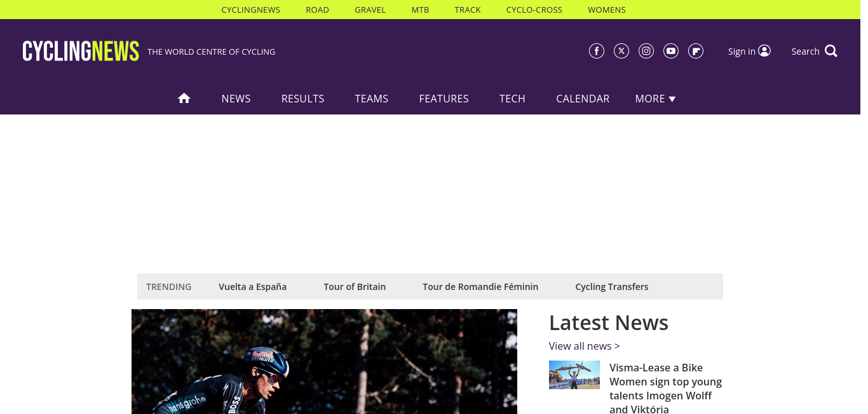Open the Cyclingnews Facebook page icon
Screen dimensions: 868x414
coord(597,52)
